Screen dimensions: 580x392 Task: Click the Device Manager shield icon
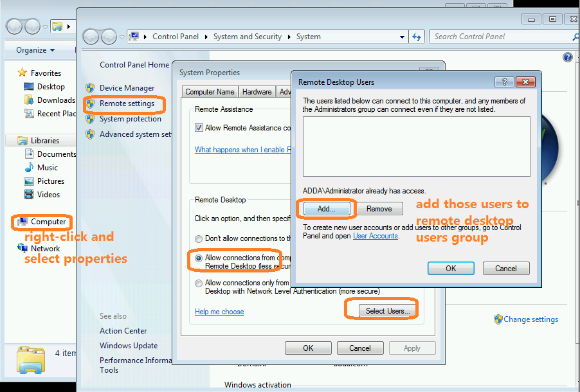[90, 88]
